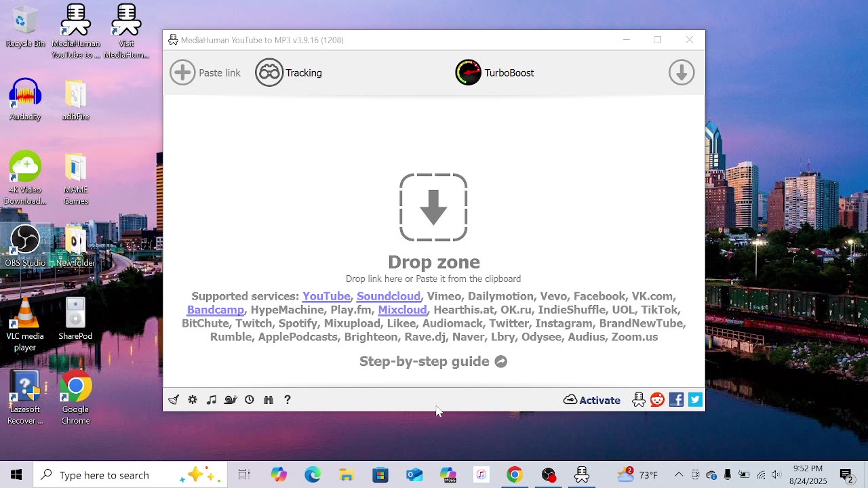Open Task View on the taskbar
This screenshot has height=488, width=868.
click(244, 475)
